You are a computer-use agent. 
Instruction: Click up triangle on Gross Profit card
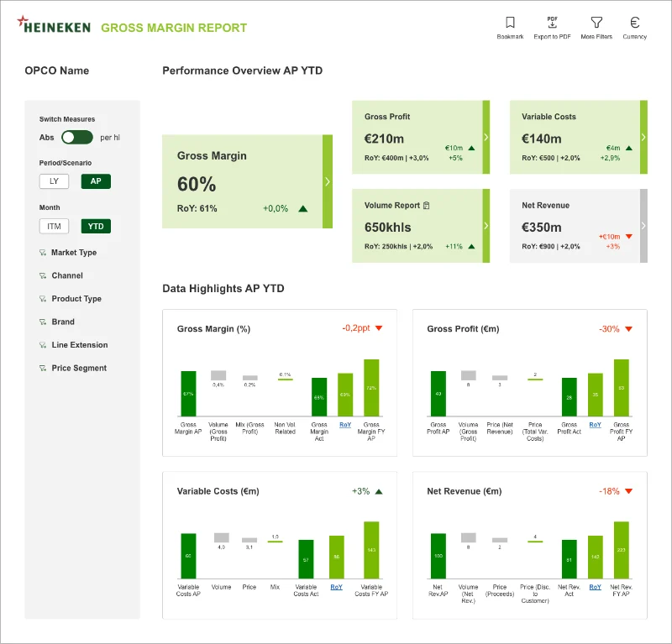tap(471, 149)
